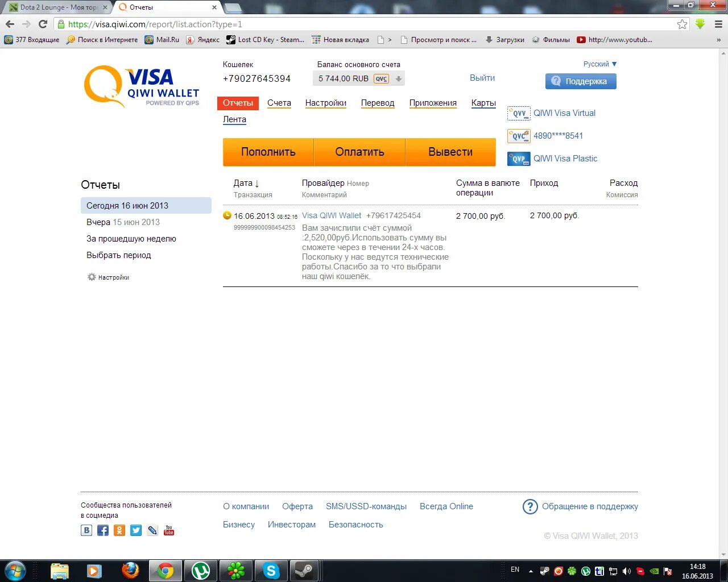Select За прошедшую неделю period

click(131, 239)
